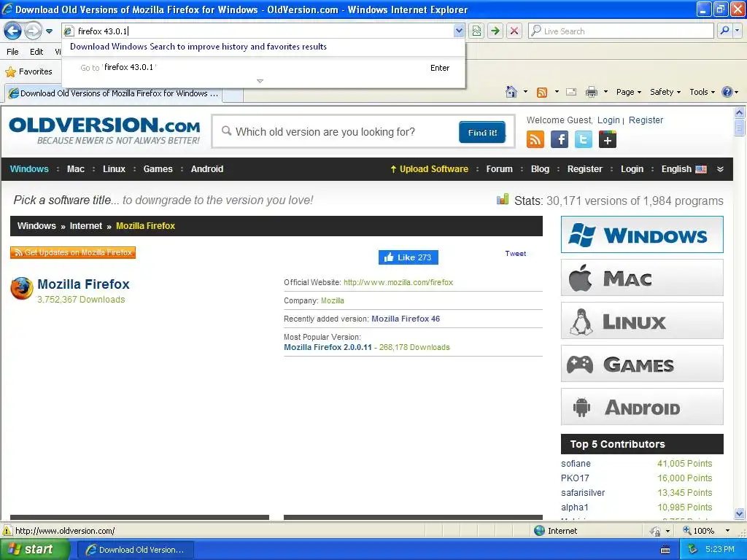Screen dimensions: 747x560
Task: Open the Print options dropdown arrow
Action: click(x=605, y=92)
